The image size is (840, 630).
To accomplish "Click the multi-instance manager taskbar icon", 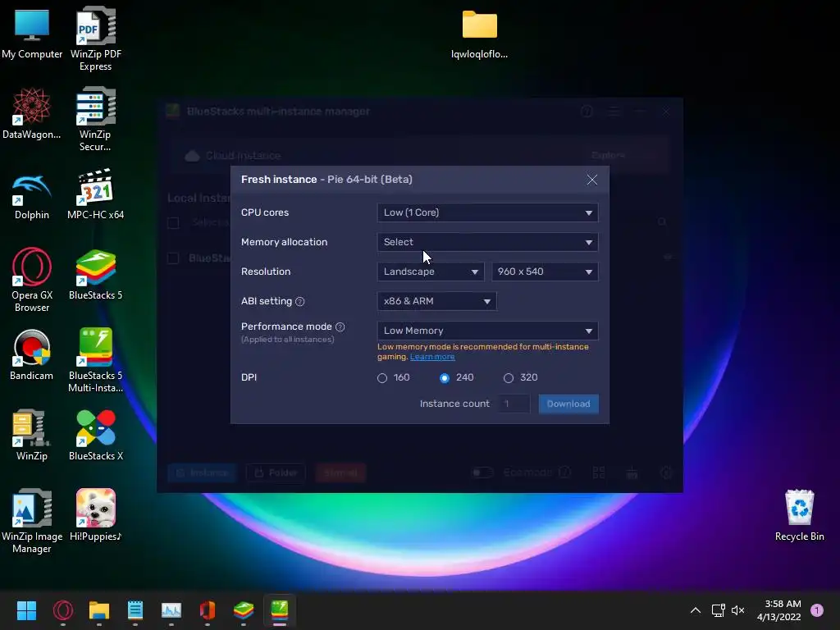I will 280,610.
